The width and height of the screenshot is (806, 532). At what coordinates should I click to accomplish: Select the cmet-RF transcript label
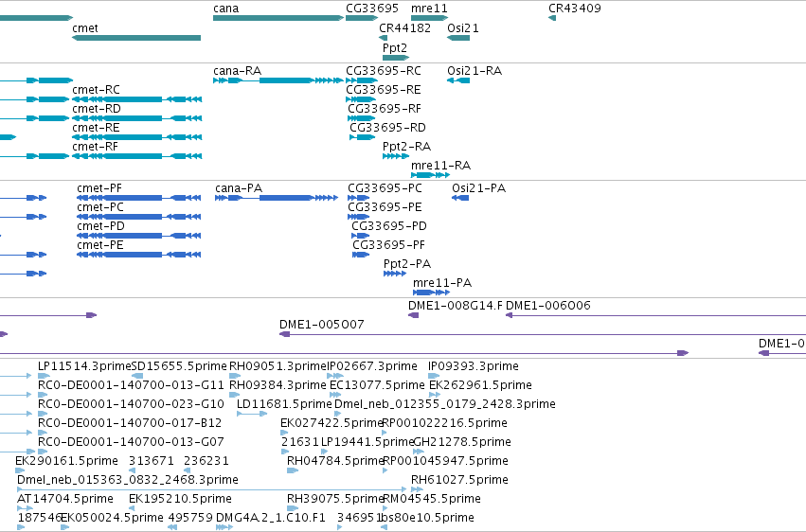click(96, 147)
